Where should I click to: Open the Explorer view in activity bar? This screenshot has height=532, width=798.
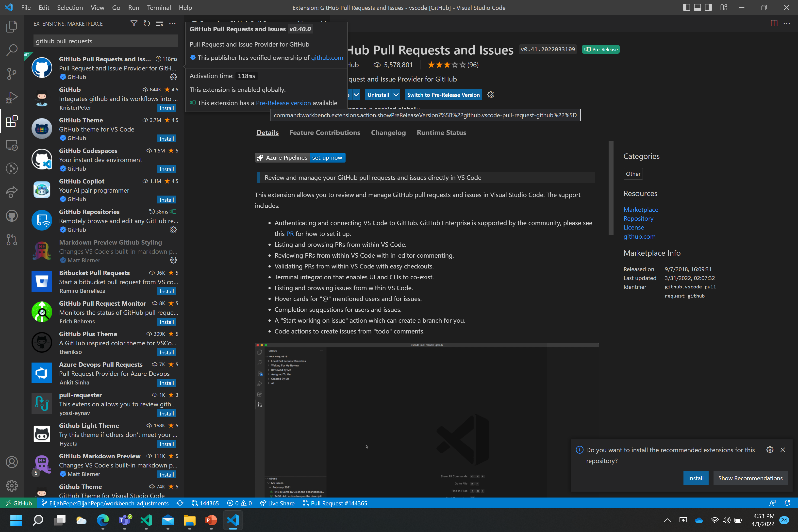[12, 26]
